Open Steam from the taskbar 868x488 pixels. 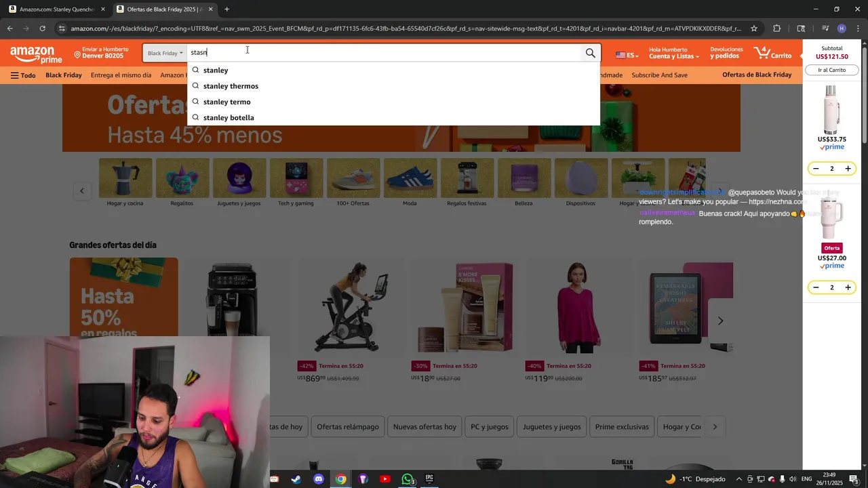click(x=296, y=479)
